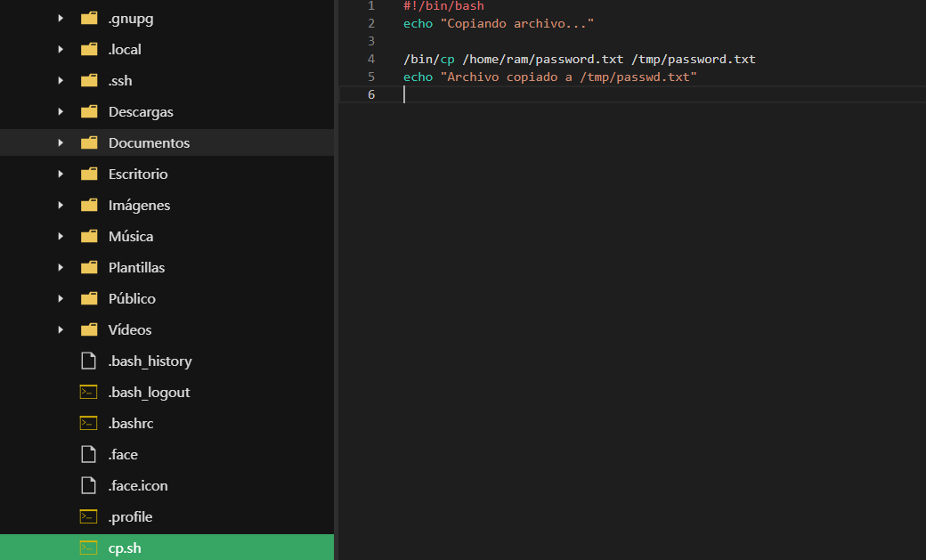The width and height of the screenshot is (926, 560).
Task: Open the .bash_logout file
Action: pos(149,393)
